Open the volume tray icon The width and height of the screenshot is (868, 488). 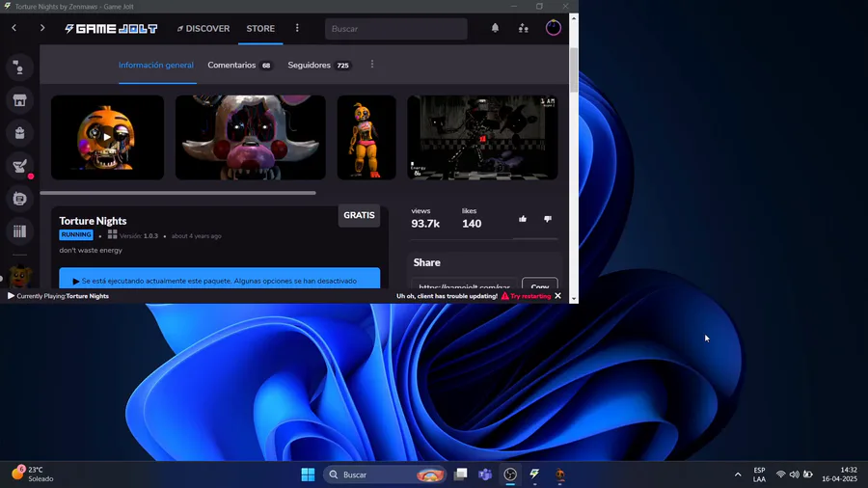click(x=795, y=474)
